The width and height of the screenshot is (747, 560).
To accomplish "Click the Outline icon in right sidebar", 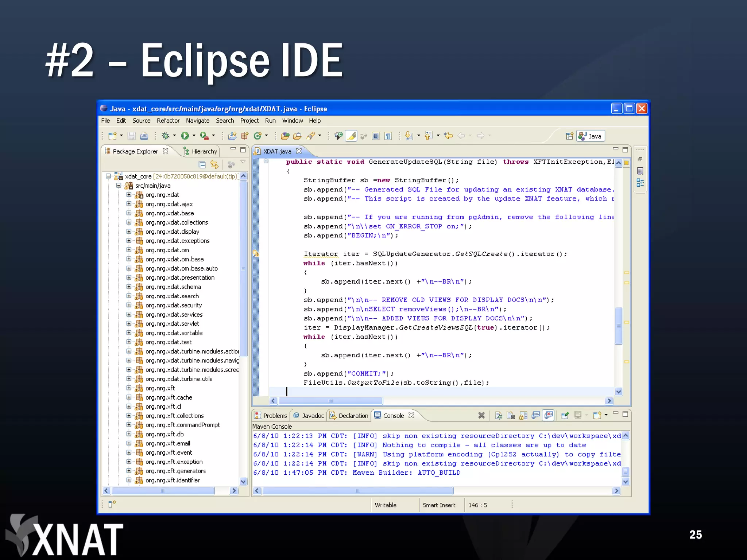I will (640, 183).
